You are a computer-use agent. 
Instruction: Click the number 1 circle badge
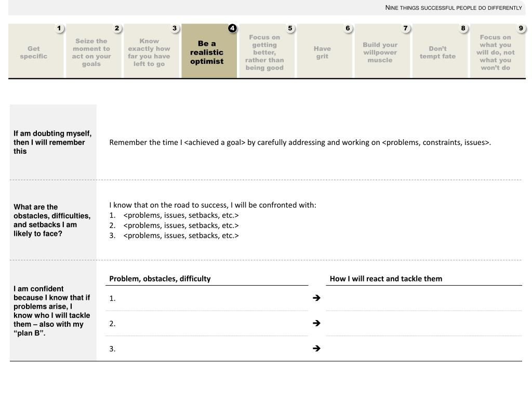click(59, 28)
